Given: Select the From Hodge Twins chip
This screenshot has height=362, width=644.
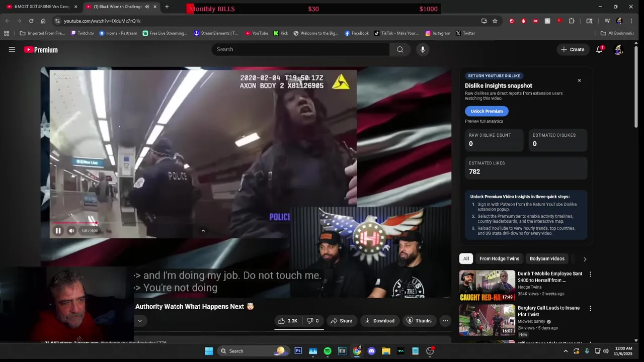Looking at the screenshot, I should tap(499, 259).
